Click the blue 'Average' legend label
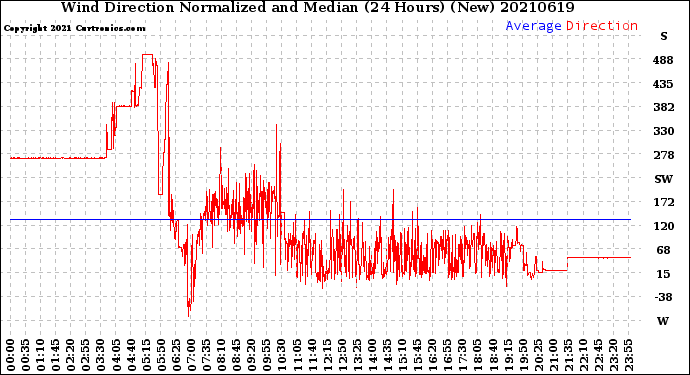This screenshot has height=375, width=690. click(533, 26)
